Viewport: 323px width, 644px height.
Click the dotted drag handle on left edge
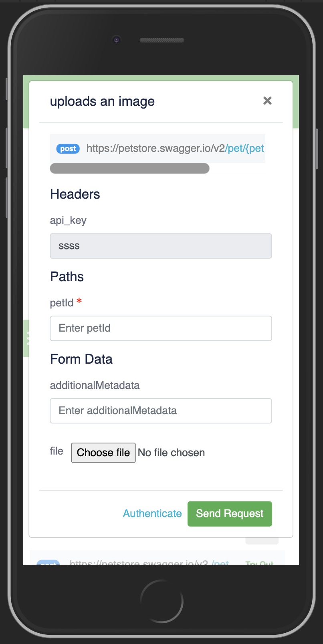(x=28, y=338)
